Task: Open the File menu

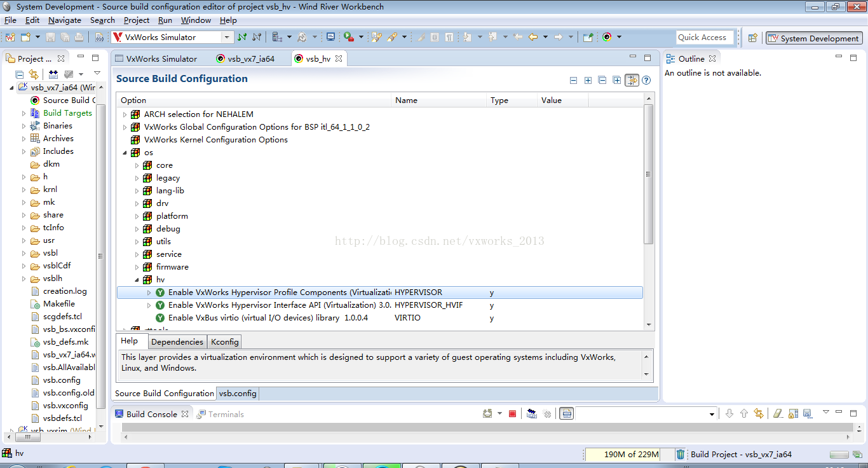Action: pyautogui.click(x=10, y=20)
